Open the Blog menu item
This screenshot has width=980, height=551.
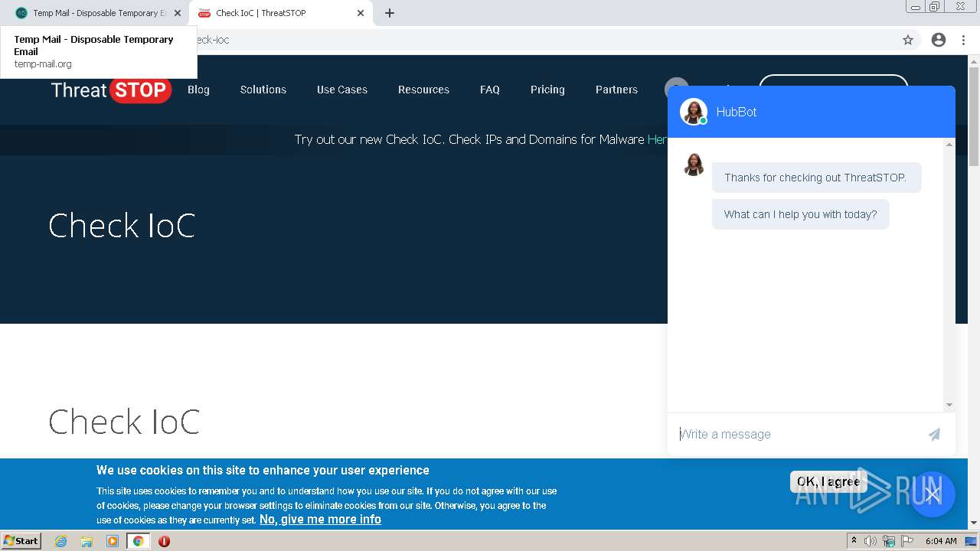[x=198, y=90]
